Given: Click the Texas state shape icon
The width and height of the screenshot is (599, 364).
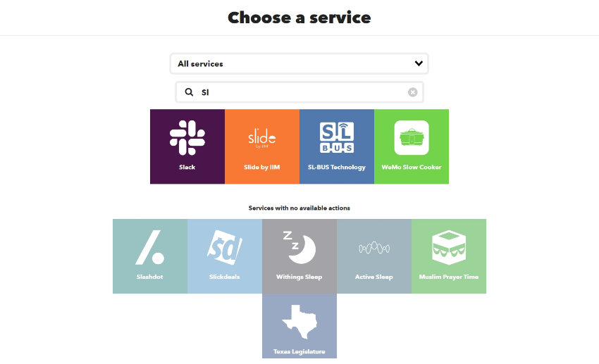Looking at the screenshot, I should click(x=299, y=322).
